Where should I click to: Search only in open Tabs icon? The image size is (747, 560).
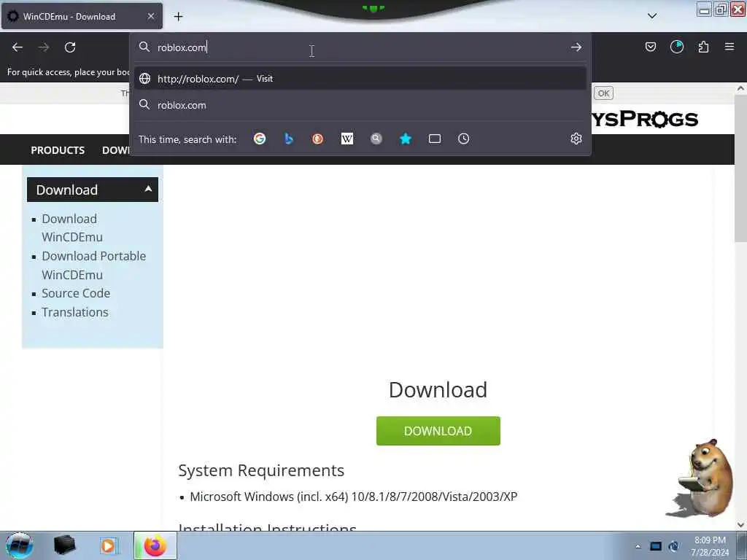tap(435, 139)
